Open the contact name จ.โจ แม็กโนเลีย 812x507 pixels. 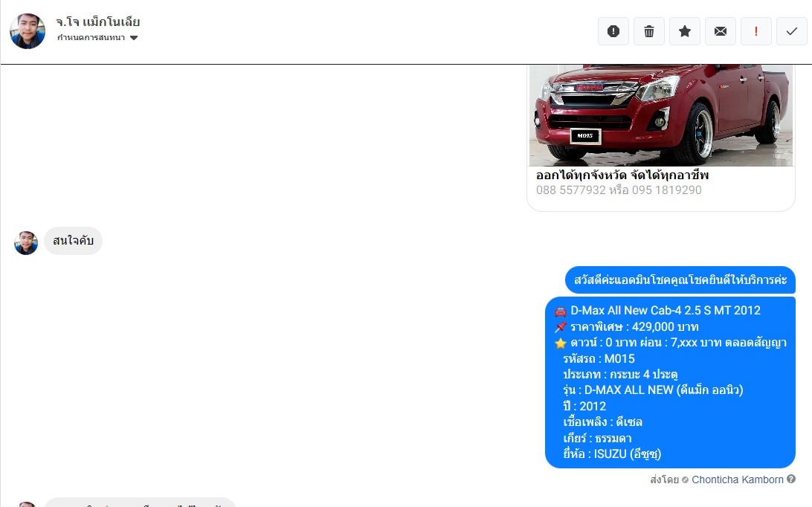pyautogui.click(x=98, y=22)
